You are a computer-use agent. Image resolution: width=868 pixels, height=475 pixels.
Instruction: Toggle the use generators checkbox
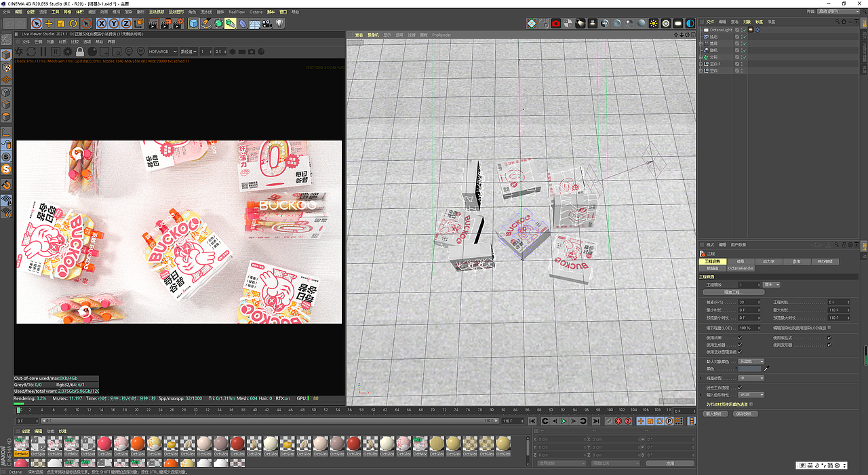click(740, 345)
